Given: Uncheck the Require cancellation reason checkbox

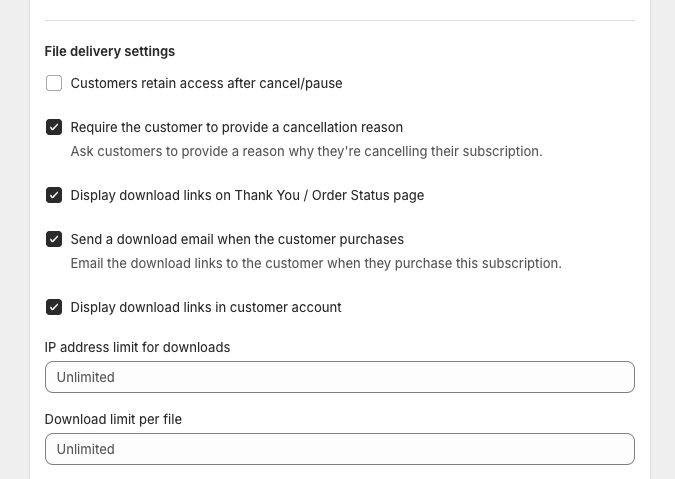Looking at the screenshot, I should pos(54,128).
